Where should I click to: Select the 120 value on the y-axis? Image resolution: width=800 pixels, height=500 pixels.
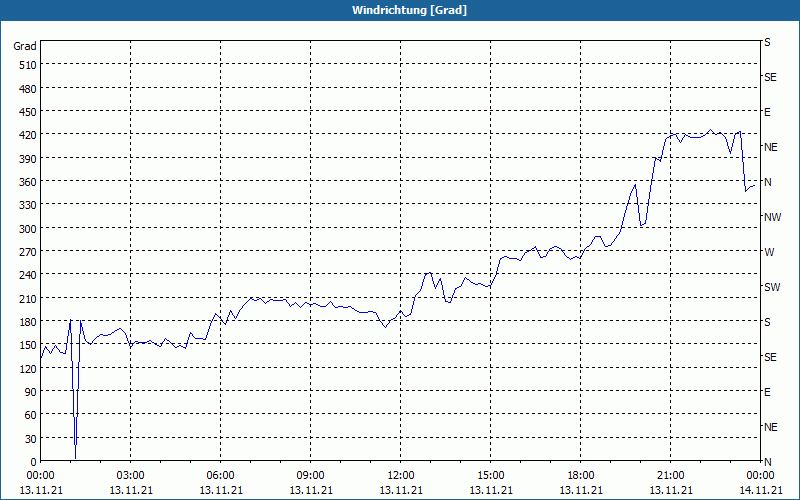(28, 368)
